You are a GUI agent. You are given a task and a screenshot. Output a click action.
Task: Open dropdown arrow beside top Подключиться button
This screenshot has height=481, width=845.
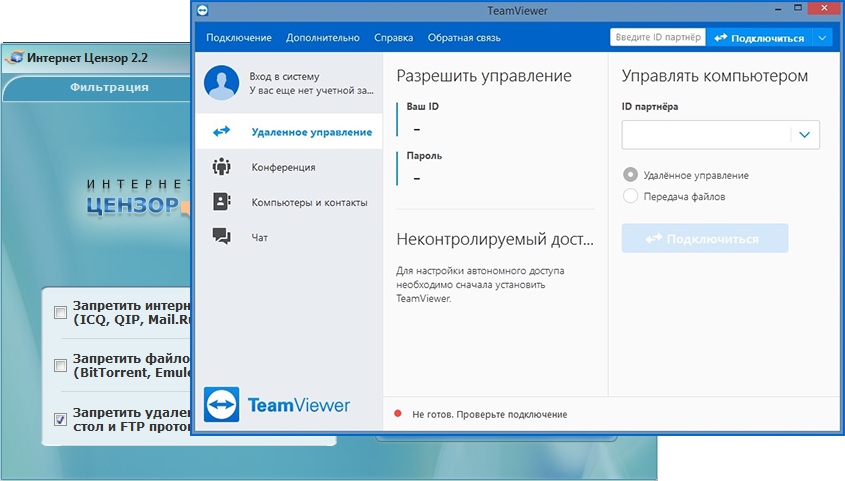click(822, 38)
